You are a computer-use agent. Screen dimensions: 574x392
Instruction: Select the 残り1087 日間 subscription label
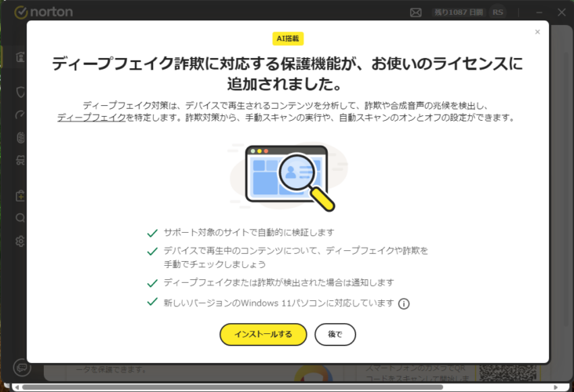click(458, 13)
